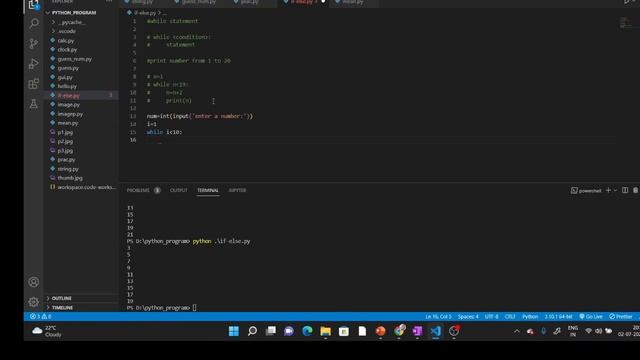Select the 3.10.1 64-bit interpreter item
Viewport: 640px width, 360px height.
(558, 316)
